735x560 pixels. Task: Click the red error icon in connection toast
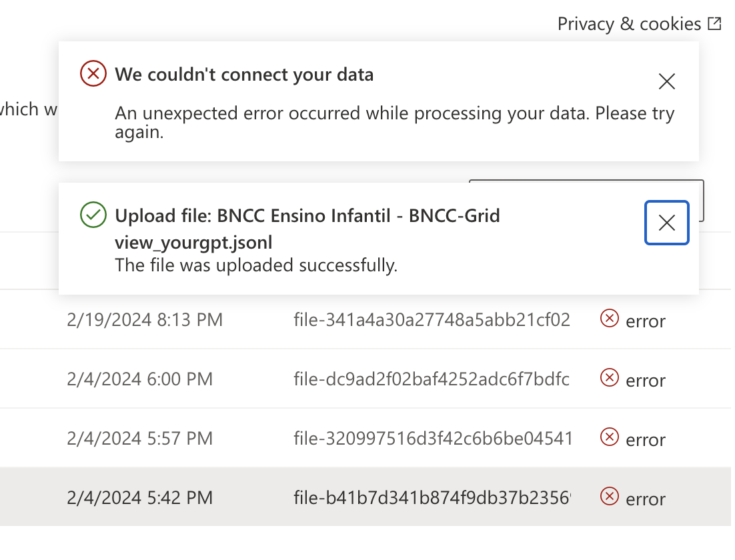point(93,73)
